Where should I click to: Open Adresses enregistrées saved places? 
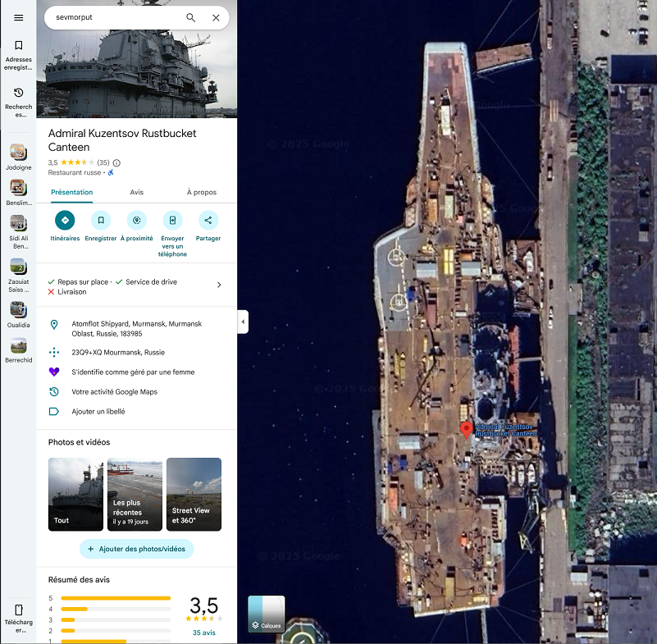(18, 55)
